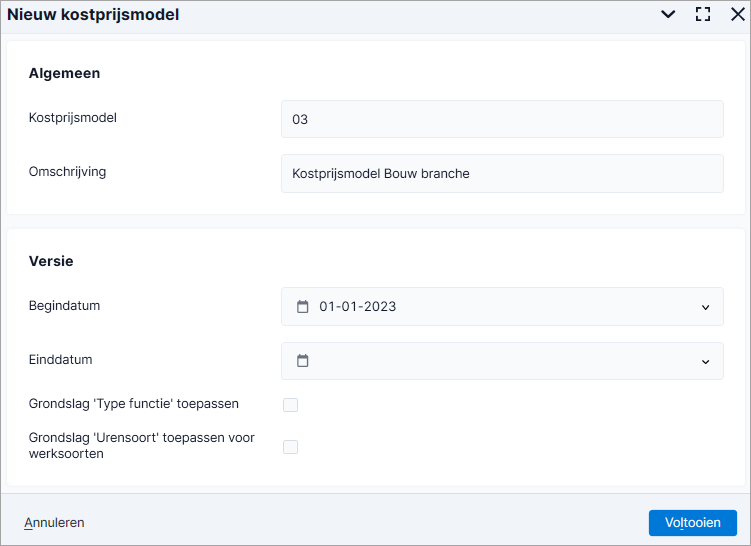
Task: Close the Nieuw kostprijsmodel dialog
Action: [x=738, y=14]
